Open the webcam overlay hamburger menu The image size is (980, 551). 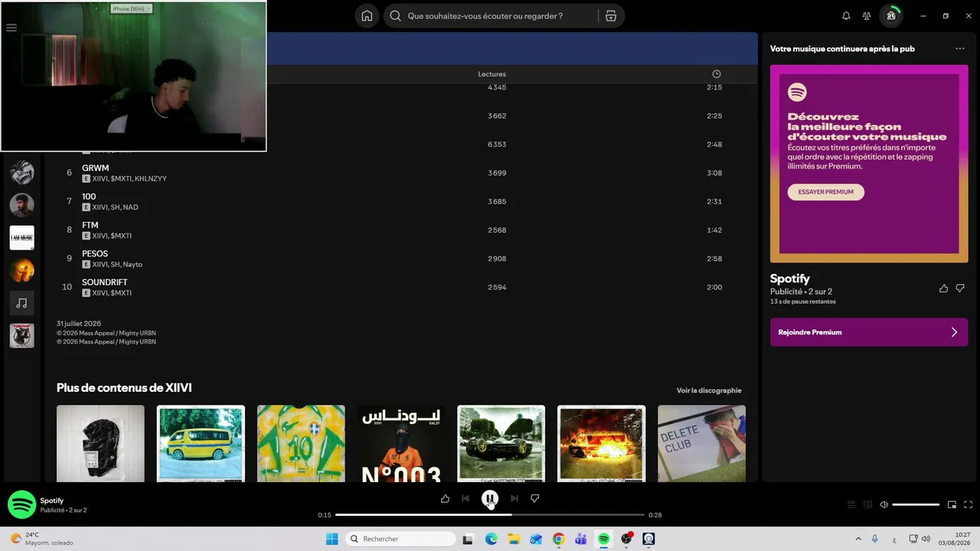[x=11, y=28]
